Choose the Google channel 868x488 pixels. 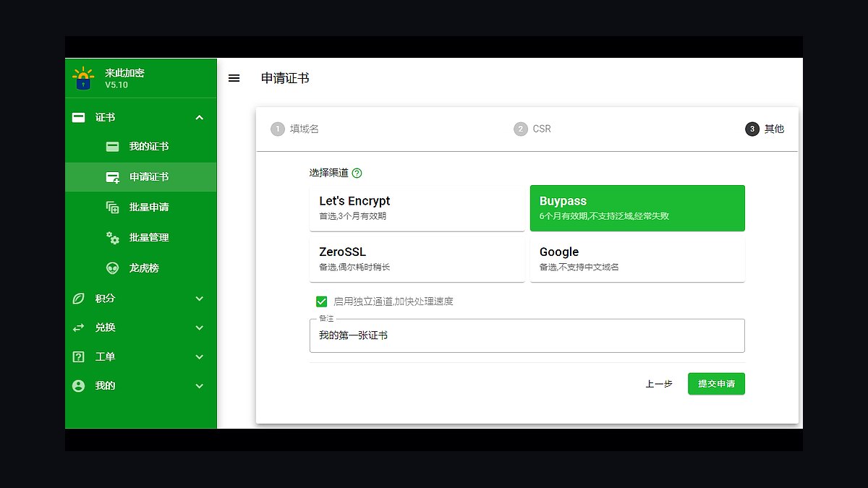point(637,259)
